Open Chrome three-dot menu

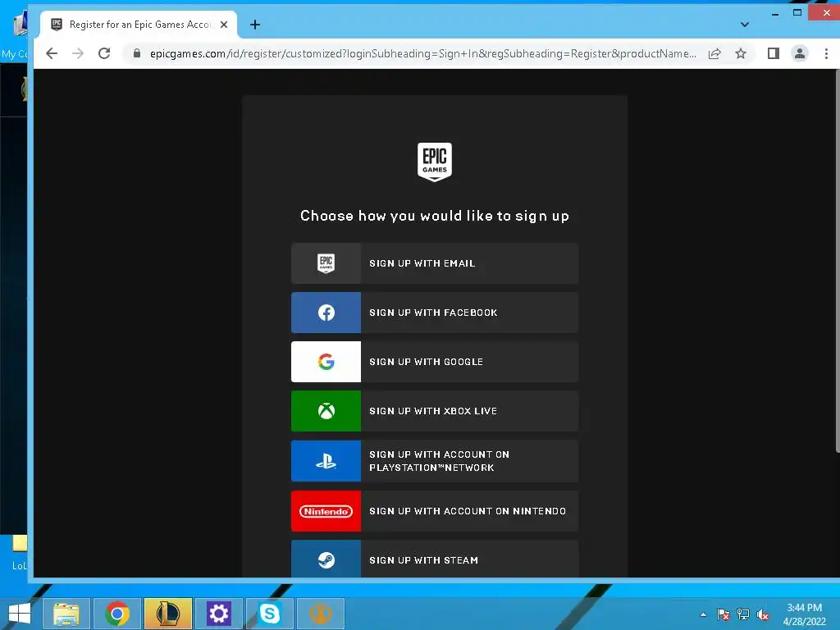[826, 53]
